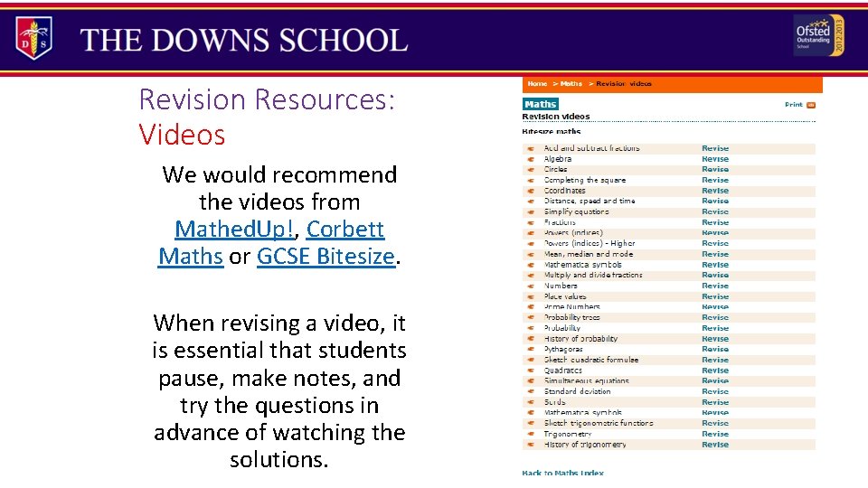Click the arrow icon beside History of trigonometry

pos(531,445)
